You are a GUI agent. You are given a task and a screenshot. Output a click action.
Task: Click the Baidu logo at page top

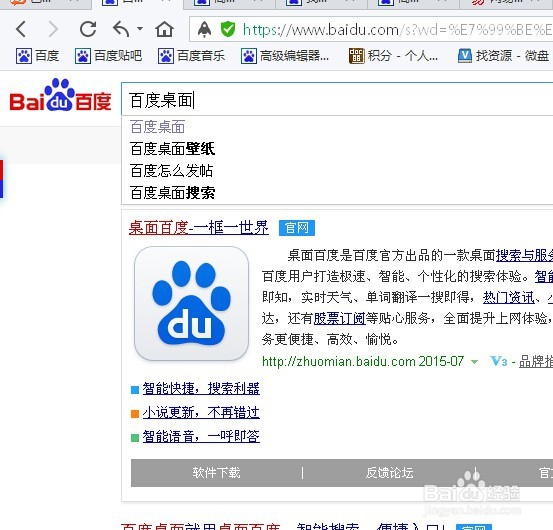(x=60, y=95)
